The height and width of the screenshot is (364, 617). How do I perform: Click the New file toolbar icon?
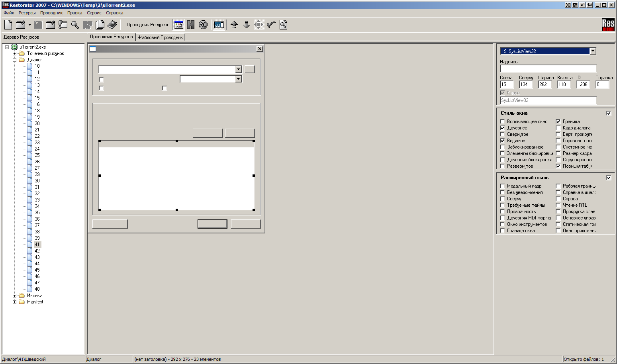[8, 25]
